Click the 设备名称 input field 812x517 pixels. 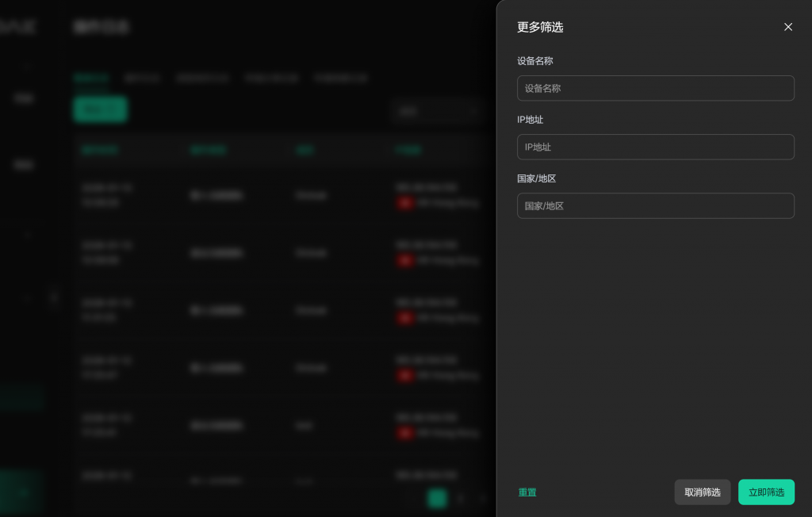click(655, 88)
